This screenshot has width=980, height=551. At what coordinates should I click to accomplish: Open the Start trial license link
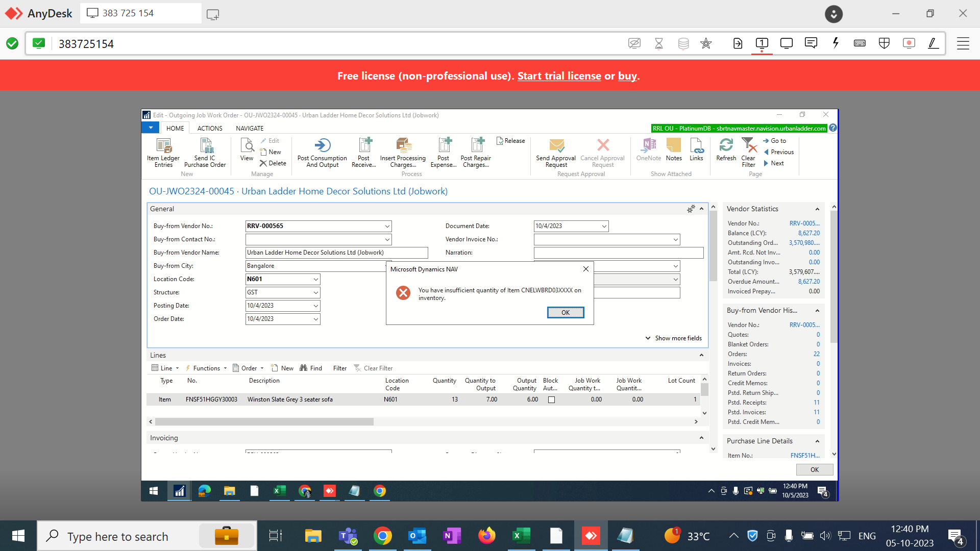click(559, 76)
